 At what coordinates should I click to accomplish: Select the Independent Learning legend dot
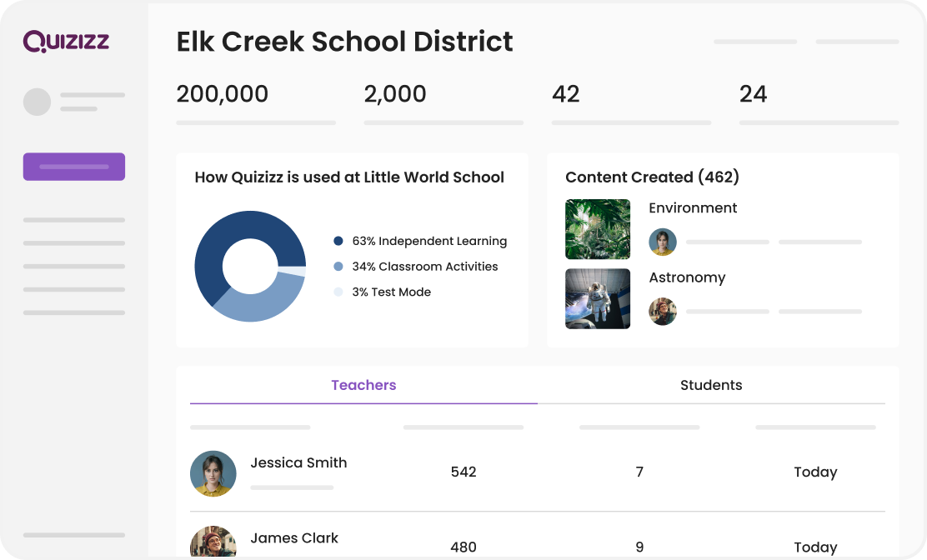click(338, 241)
